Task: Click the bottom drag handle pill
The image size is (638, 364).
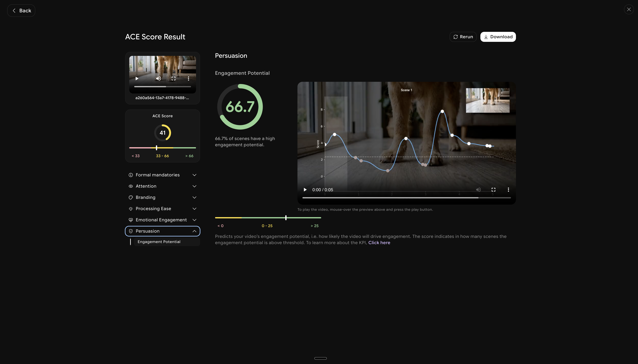Action: [320, 358]
